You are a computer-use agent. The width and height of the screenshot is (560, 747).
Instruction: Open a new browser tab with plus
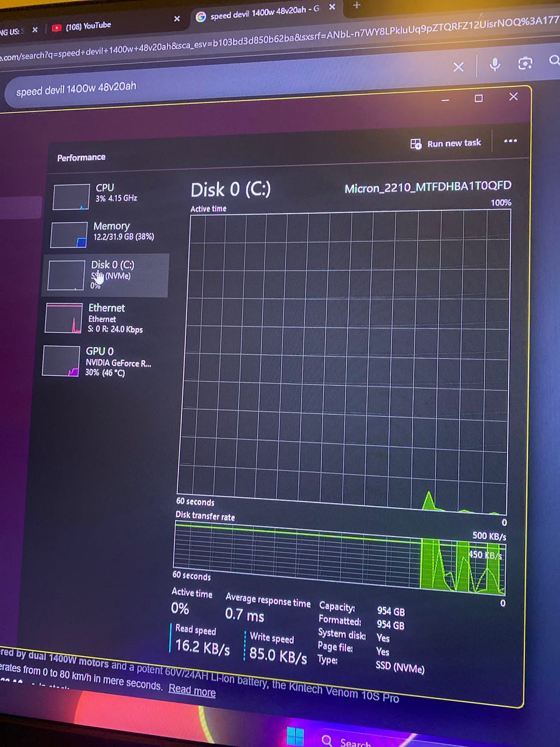coord(357,6)
